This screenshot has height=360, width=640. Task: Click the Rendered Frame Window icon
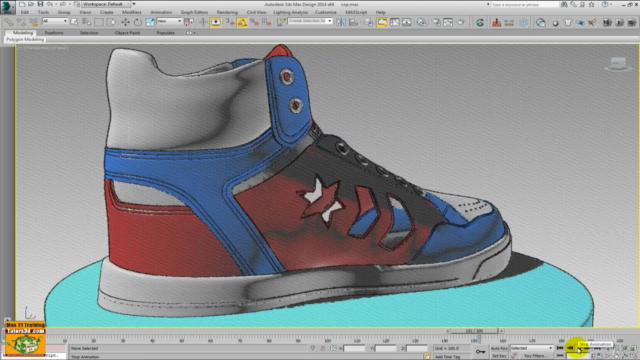448,22
